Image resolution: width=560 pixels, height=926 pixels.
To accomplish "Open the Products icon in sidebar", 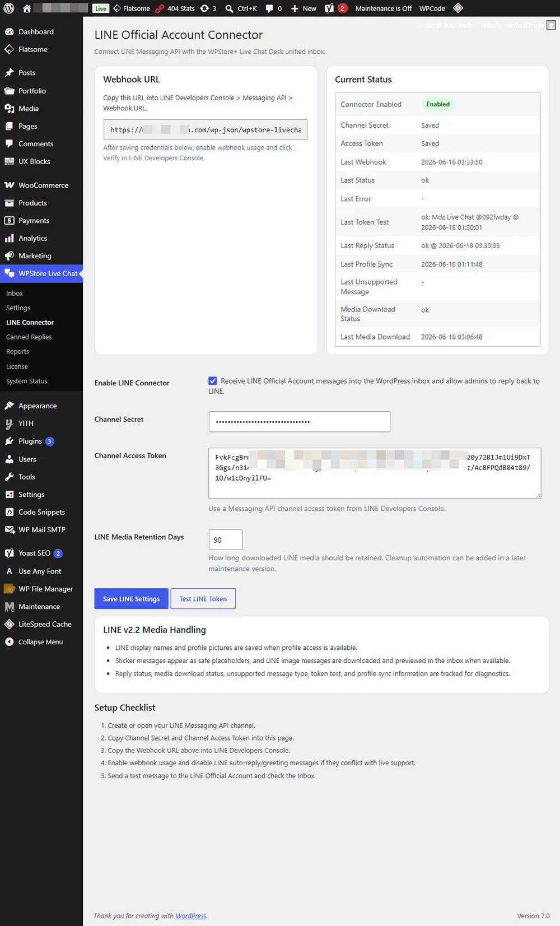I will coord(9,203).
